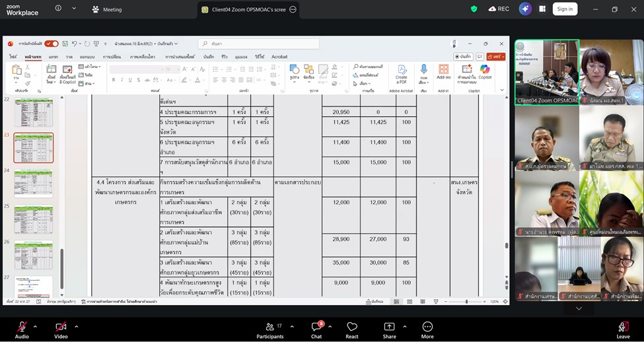This screenshot has width=644, height=342.
Task: Click Save icon in PowerPoint title bar
Action: (x=65, y=44)
